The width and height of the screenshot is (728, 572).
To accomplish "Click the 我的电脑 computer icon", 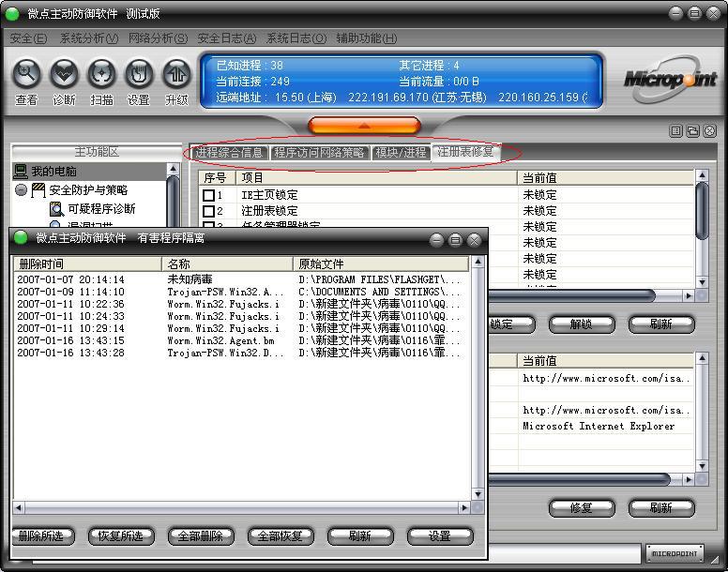I will (x=21, y=172).
